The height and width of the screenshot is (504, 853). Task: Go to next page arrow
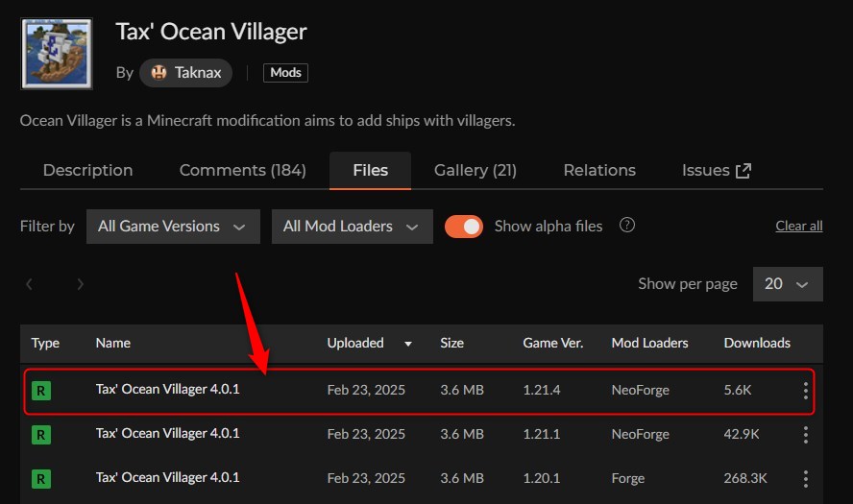[80, 284]
